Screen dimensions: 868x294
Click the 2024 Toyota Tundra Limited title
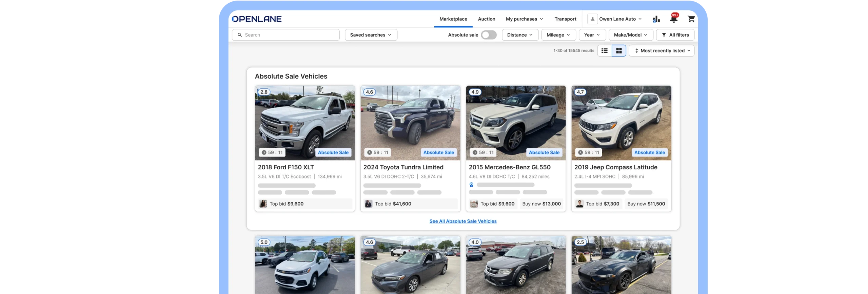point(403,167)
